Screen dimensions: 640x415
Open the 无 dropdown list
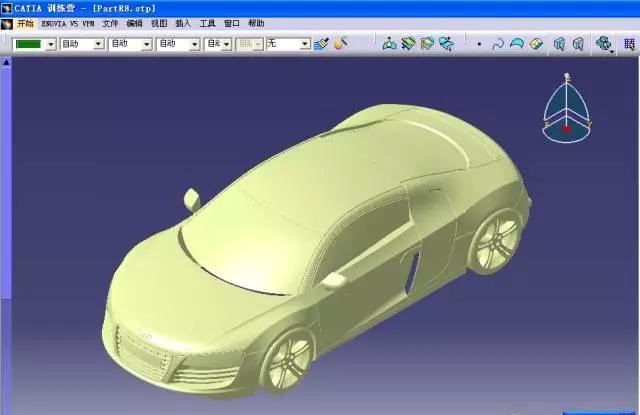pyautogui.click(x=304, y=44)
